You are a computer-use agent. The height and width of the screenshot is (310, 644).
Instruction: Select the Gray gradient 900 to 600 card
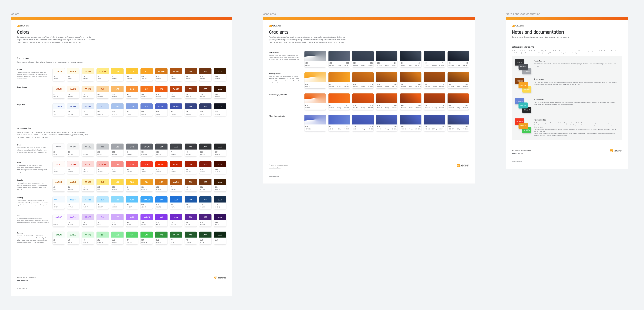coord(458,59)
